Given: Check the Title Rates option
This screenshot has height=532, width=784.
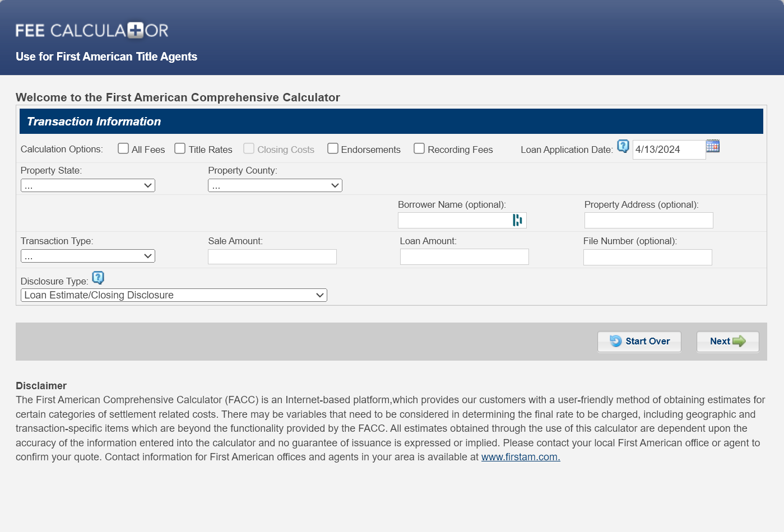Looking at the screenshot, I should click(x=180, y=148).
